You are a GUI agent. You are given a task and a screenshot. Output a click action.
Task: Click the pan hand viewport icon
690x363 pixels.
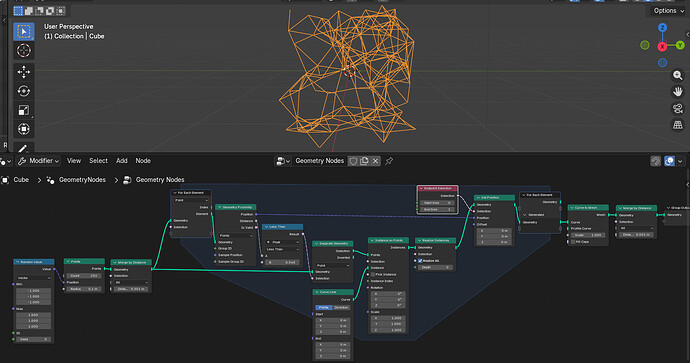click(678, 92)
